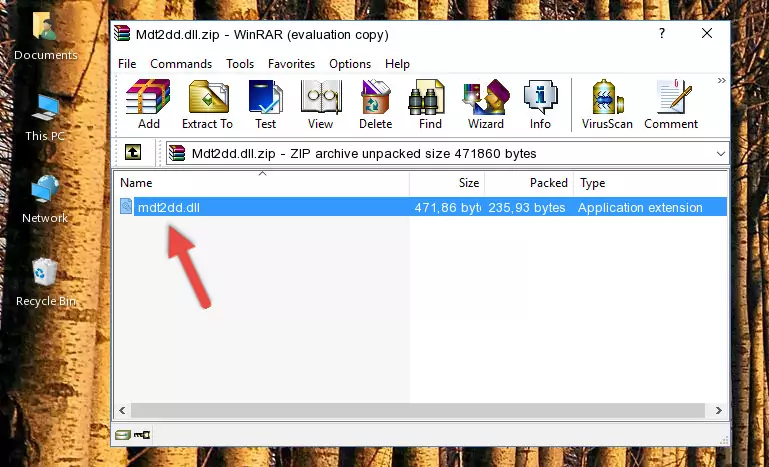
Task: Go up one folder level
Action: click(x=133, y=153)
